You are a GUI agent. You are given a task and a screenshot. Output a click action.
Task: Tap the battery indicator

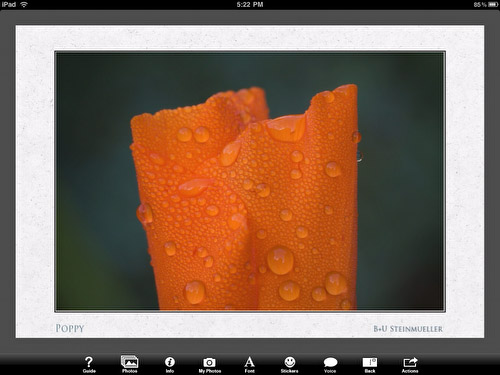(x=493, y=5)
